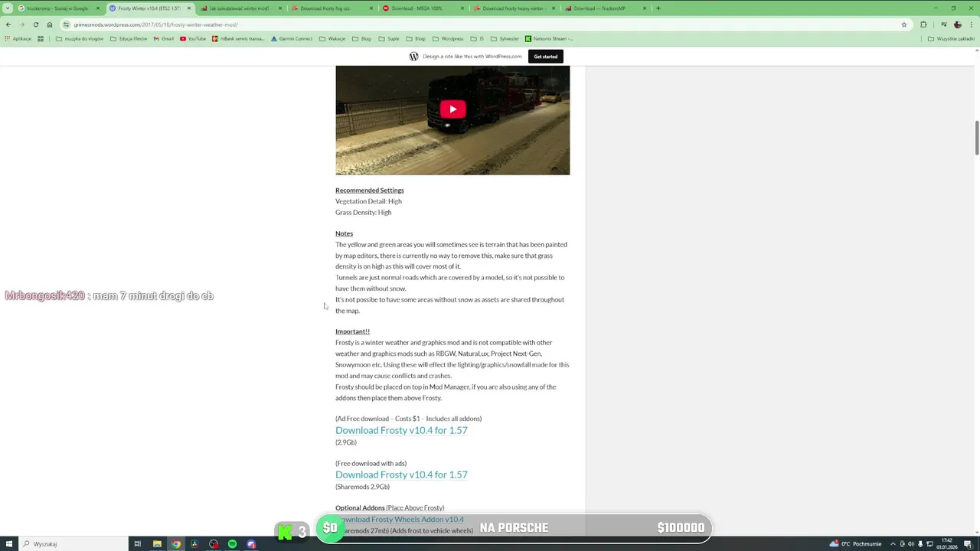Click the Optional Addons label
Viewport: 980px width, 551px height.
[360, 508]
